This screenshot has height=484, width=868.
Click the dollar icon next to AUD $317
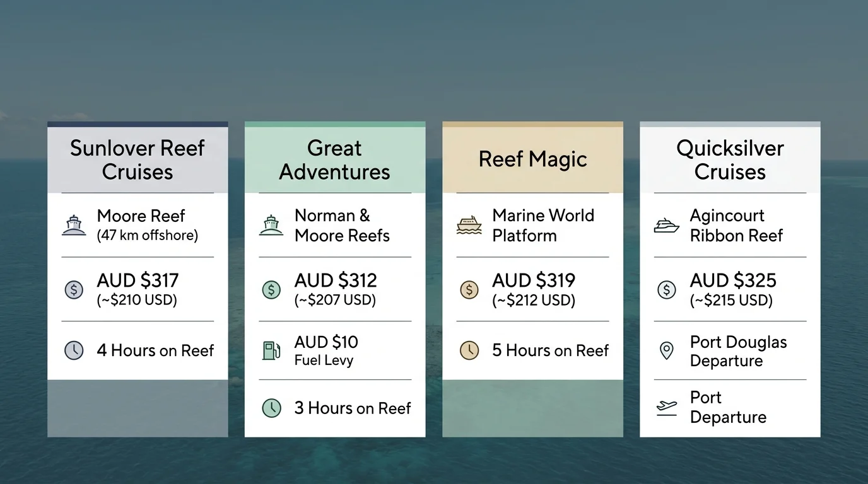point(74,290)
